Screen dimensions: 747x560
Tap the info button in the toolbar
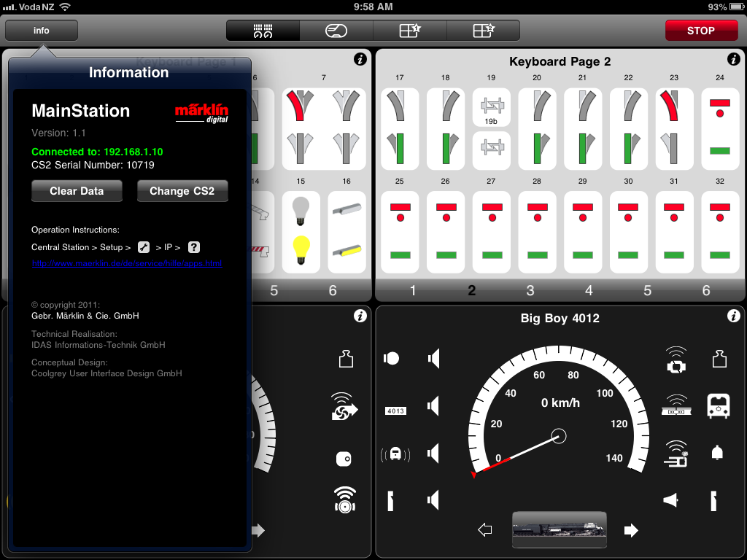[42, 31]
